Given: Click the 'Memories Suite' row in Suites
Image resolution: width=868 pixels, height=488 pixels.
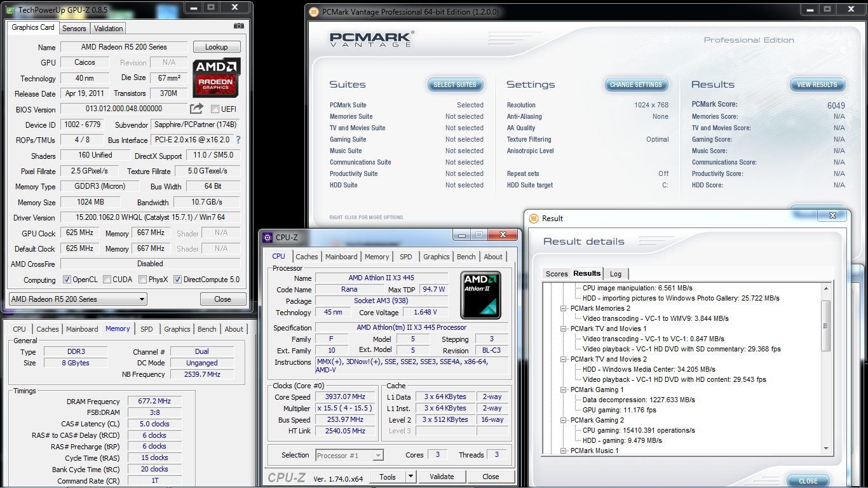Looking at the screenshot, I should point(407,116).
